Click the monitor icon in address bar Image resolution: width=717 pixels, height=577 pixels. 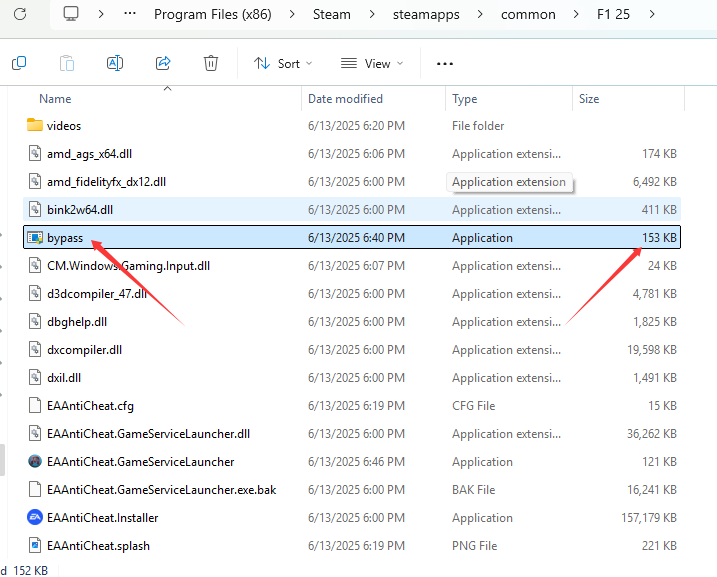pyautogui.click(x=71, y=14)
